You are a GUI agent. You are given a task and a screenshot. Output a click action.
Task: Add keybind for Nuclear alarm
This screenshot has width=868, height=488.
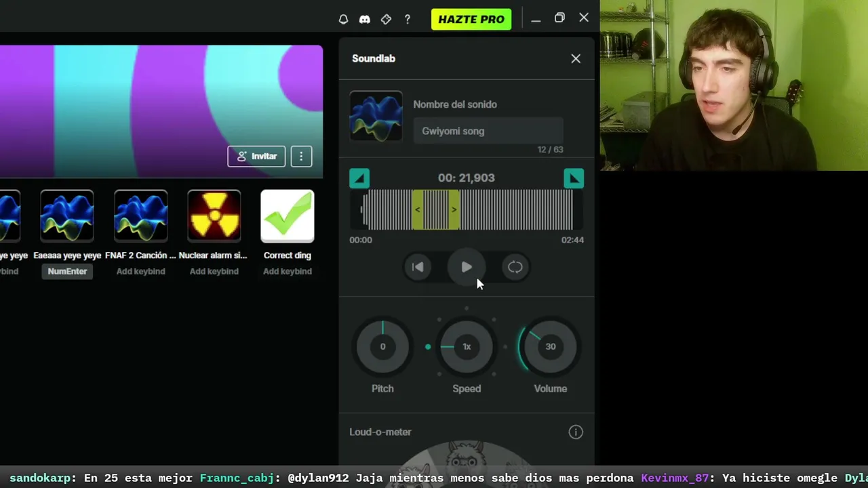(x=214, y=271)
